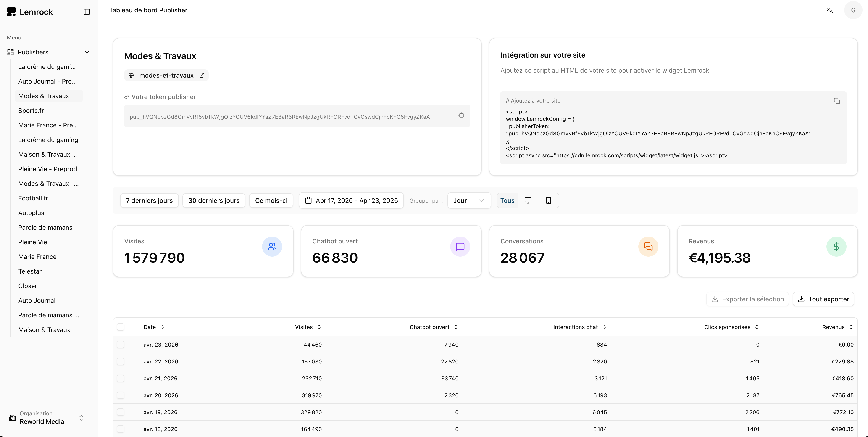Filter by mobile device icon
The height and width of the screenshot is (437, 868).
click(548, 200)
